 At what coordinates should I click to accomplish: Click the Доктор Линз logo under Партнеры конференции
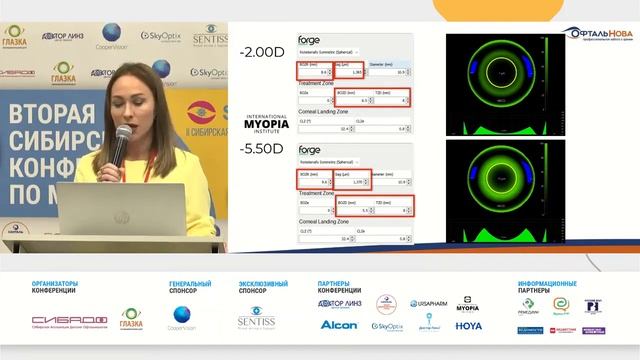point(340,304)
